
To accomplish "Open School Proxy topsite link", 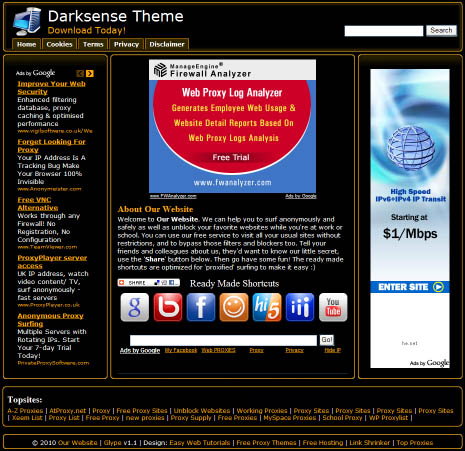I will click(342, 418).
